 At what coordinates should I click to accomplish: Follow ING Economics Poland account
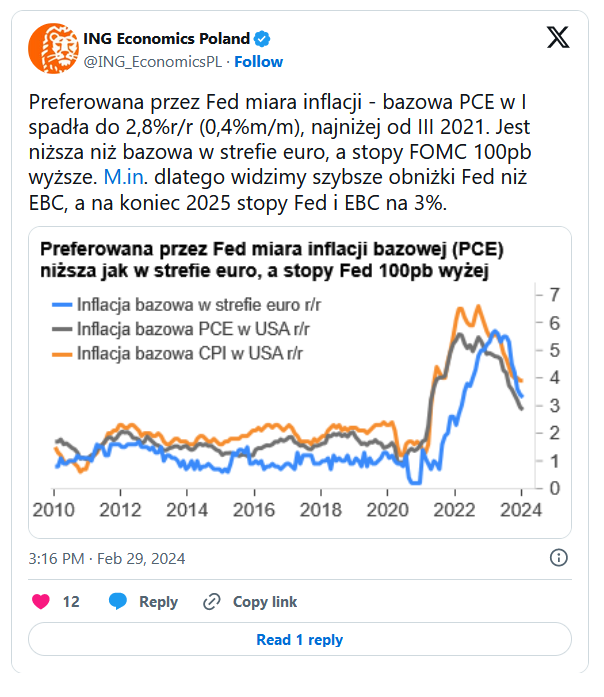coord(258,62)
